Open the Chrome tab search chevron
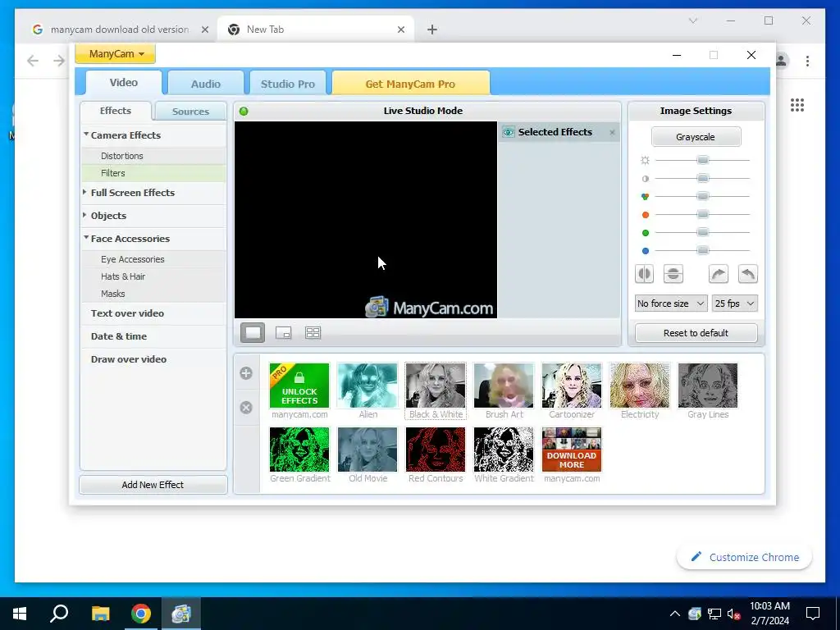The height and width of the screenshot is (630, 840). 693,21
